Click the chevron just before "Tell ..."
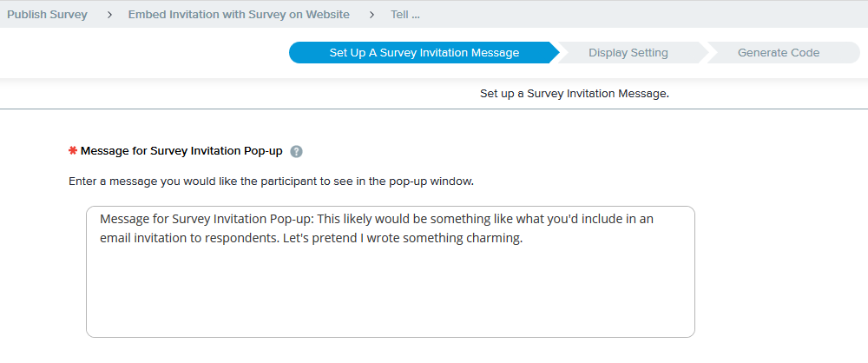The width and height of the screenshot is (868, 363). pyautogui.click(x=372, y=15)
